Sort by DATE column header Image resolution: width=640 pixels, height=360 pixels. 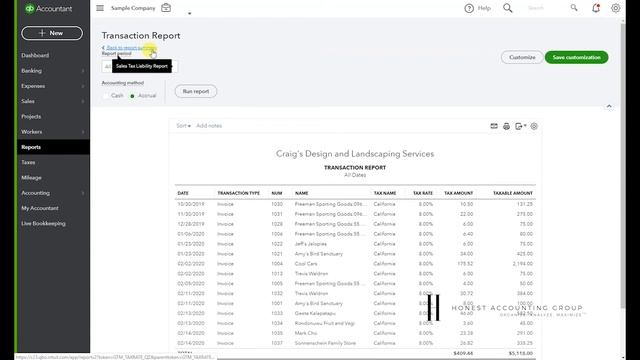click(183, 193)
